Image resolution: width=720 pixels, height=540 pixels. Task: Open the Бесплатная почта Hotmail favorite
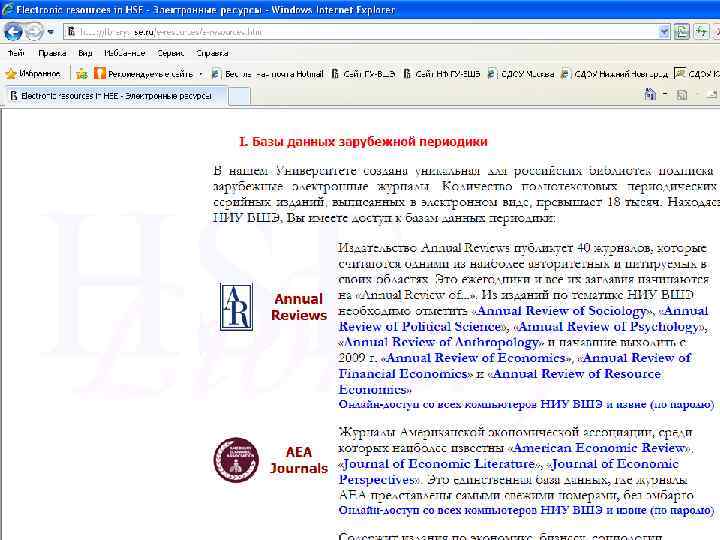(267, 73)
